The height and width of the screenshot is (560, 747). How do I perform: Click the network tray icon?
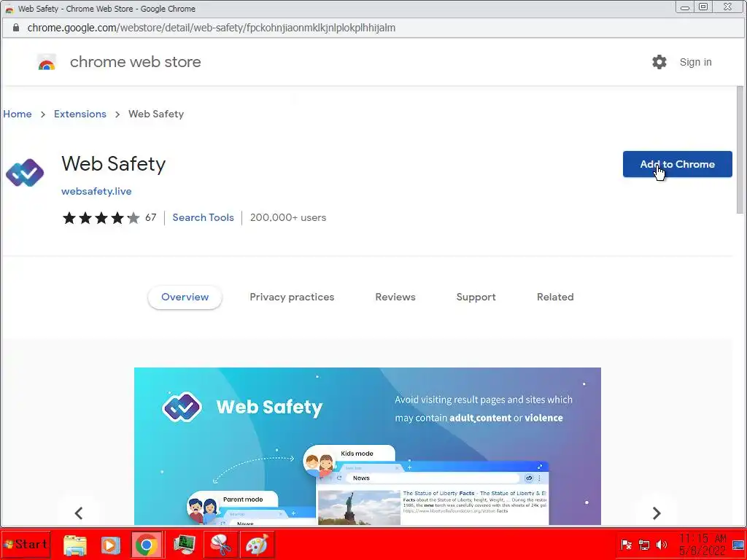[x=644, y=544]
